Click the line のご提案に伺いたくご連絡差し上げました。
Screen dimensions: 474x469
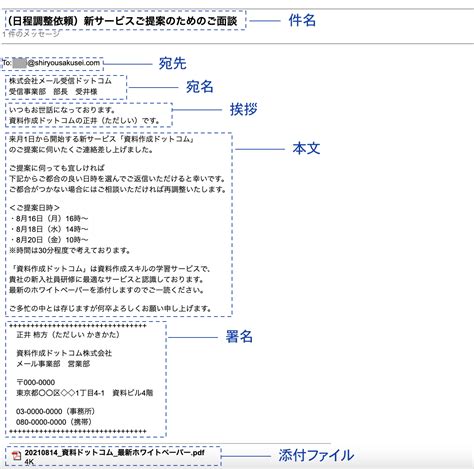point(81,150)
